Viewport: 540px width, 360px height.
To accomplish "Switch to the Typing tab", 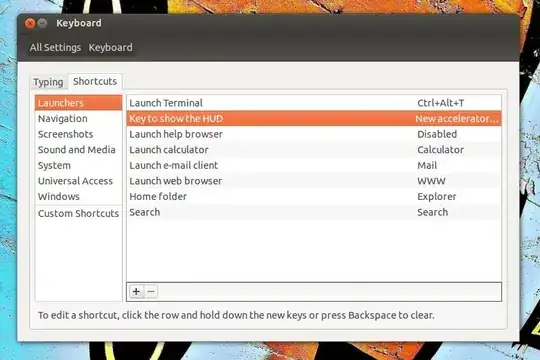I will pos(48,82).
